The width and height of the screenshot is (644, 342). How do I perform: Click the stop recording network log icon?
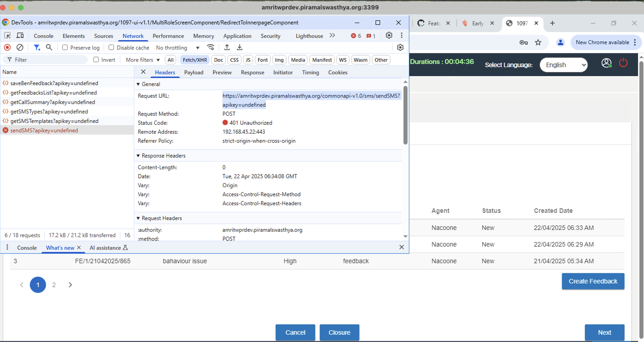[7, 47]
